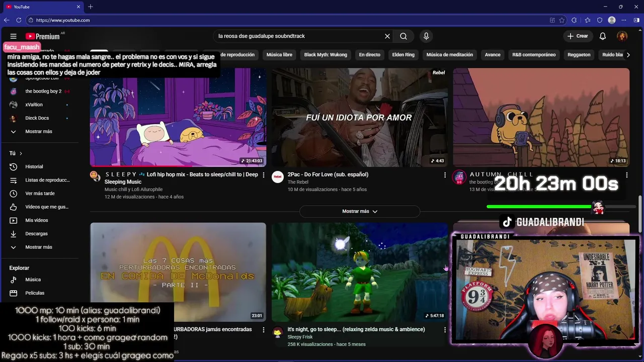This screenshot has height=362, width=644.
Task: Open Vídeos que me gustan sidebar item
Action: 40,207
